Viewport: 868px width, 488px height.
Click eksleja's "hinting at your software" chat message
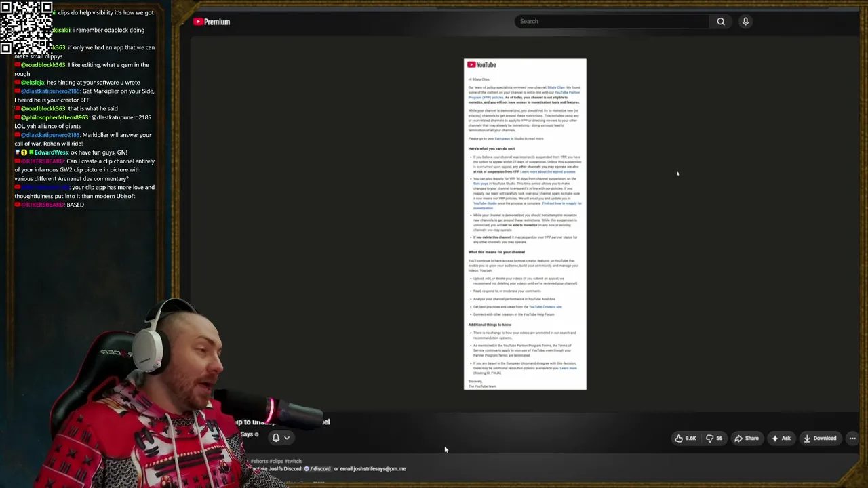click(x=77, y=83)
